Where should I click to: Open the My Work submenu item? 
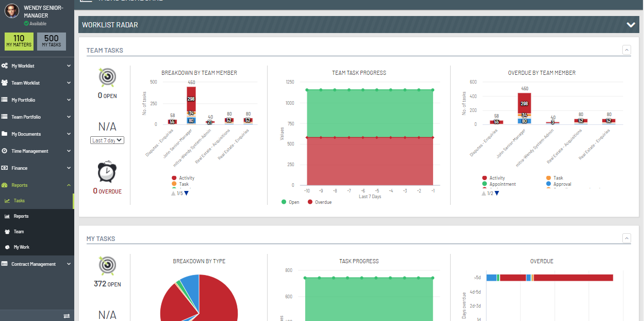pos(37,247)
